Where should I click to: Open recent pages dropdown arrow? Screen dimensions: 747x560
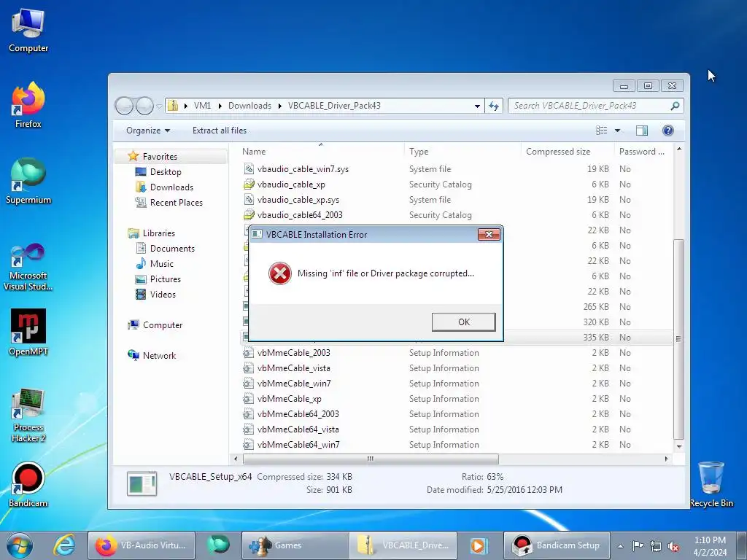(160, 106)
